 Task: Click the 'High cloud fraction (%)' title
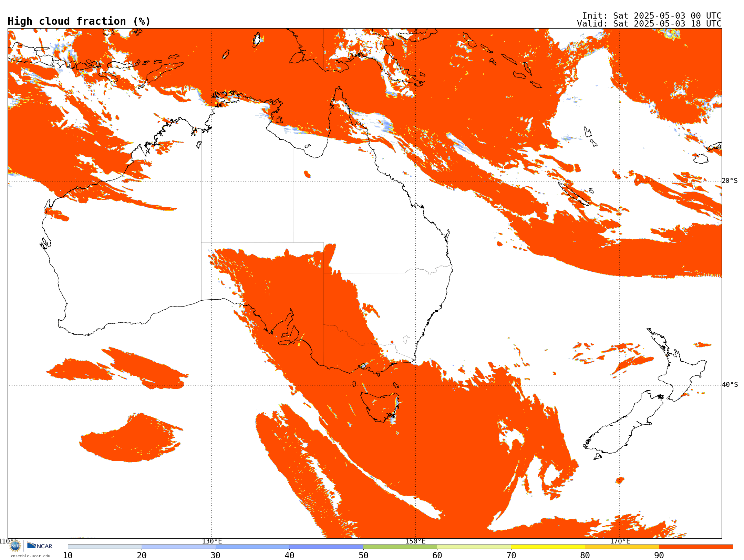tap(79, 21)
